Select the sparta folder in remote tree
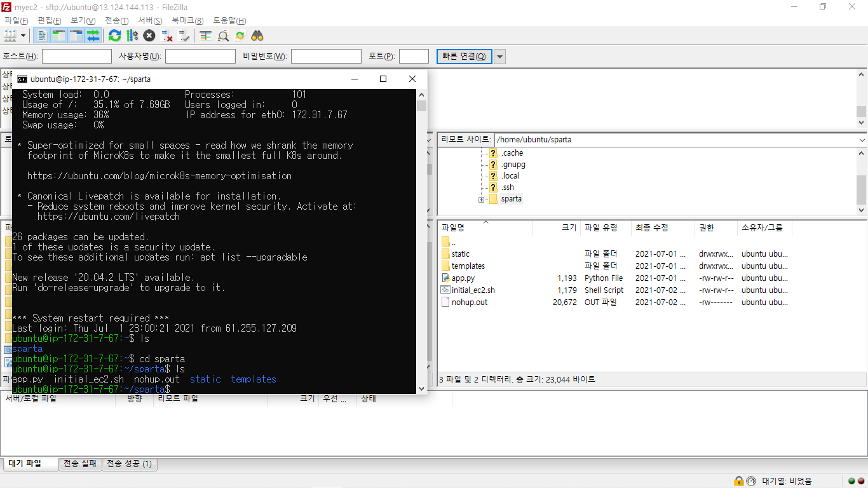868x488 pixels. click(x=512, y=199)
